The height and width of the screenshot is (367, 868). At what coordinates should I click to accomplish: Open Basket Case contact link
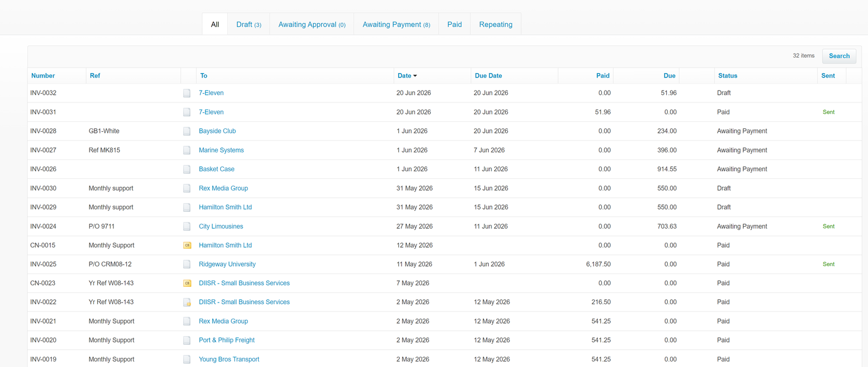[216, 169]
